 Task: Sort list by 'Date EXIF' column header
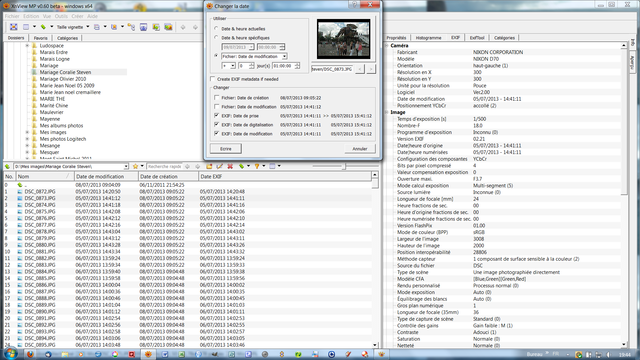click(x=285, y=177)
